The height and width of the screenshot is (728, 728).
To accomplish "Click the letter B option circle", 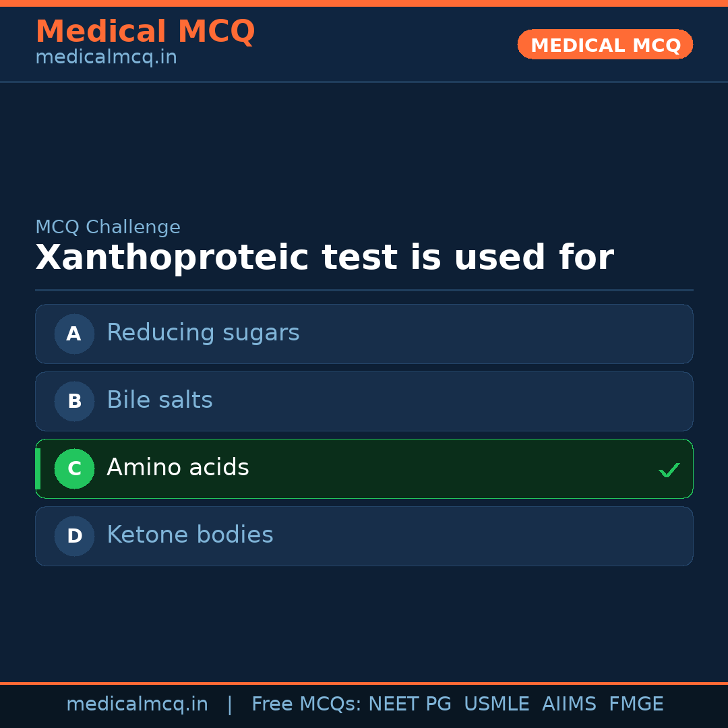I will click(74, 401).
